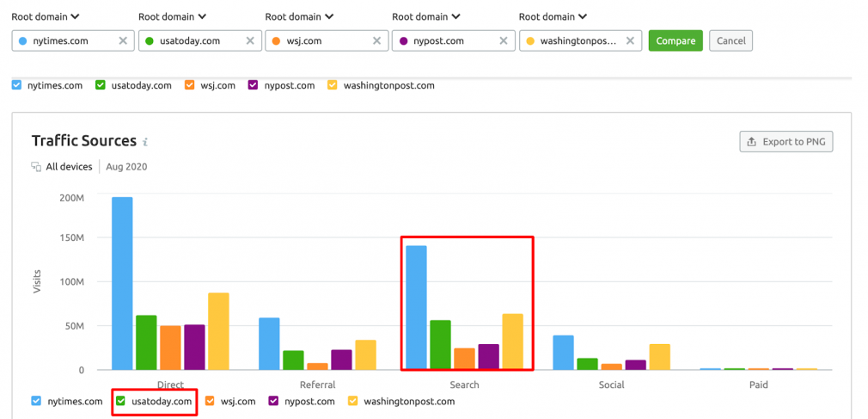Click the blue nytimes.com Direct bar
Viewport: 868px width, 419px height.
coord(122,283)
